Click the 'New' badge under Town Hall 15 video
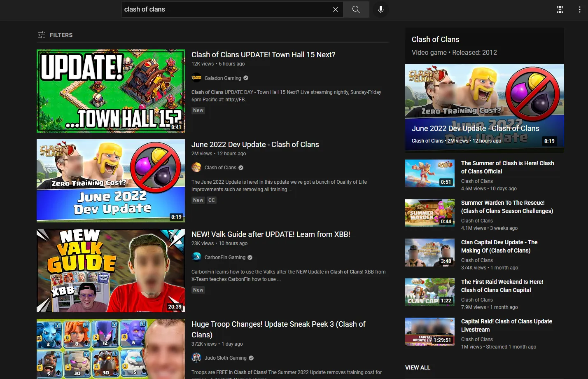Screen dimensions: 588x379 click(198, 110)
